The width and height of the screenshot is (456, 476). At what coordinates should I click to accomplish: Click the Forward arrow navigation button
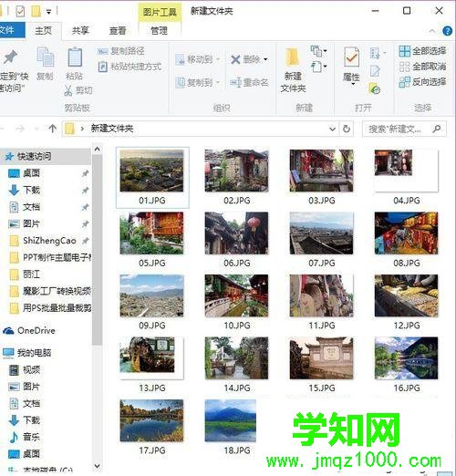(20, 129)
